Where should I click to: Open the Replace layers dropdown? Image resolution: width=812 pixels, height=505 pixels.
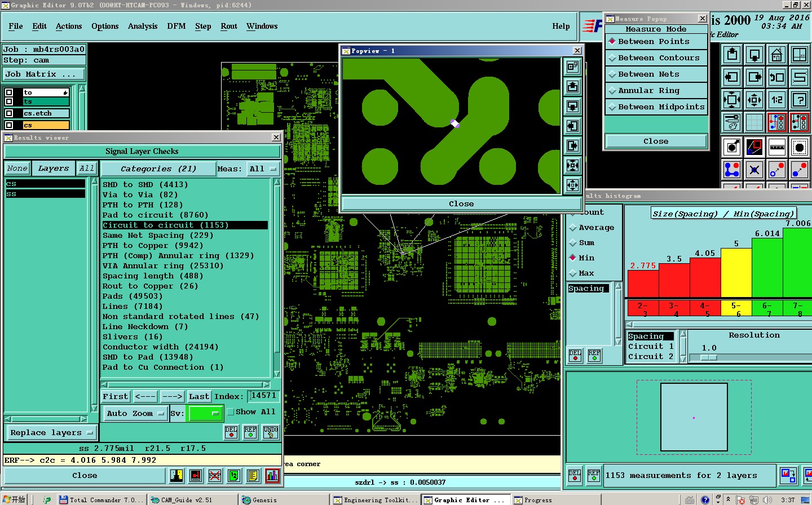(x=51, y=433)
